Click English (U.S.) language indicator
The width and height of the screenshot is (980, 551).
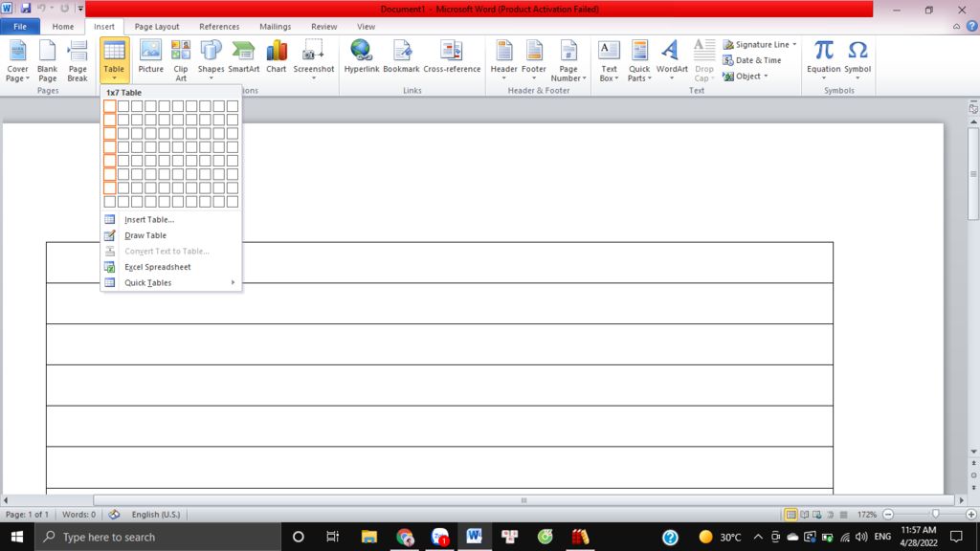point(156,515)
